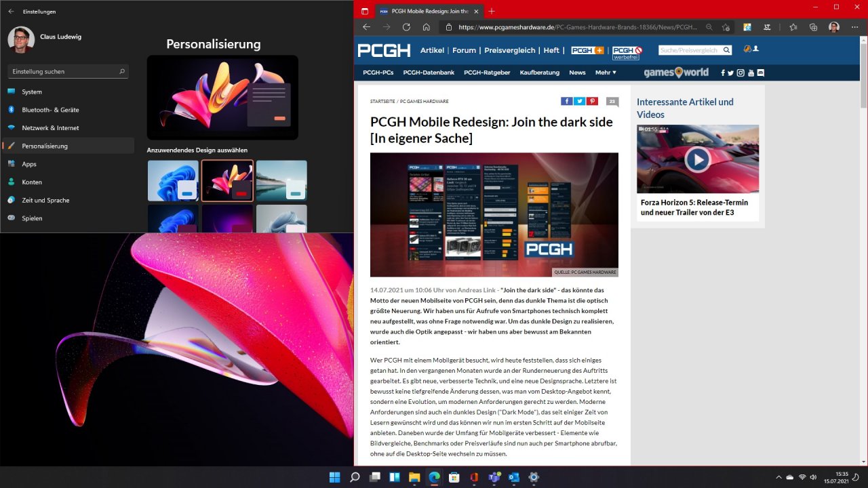Click the site lock icon in address bar
Screen dimensions: 868x488
(x=448, y=27)
